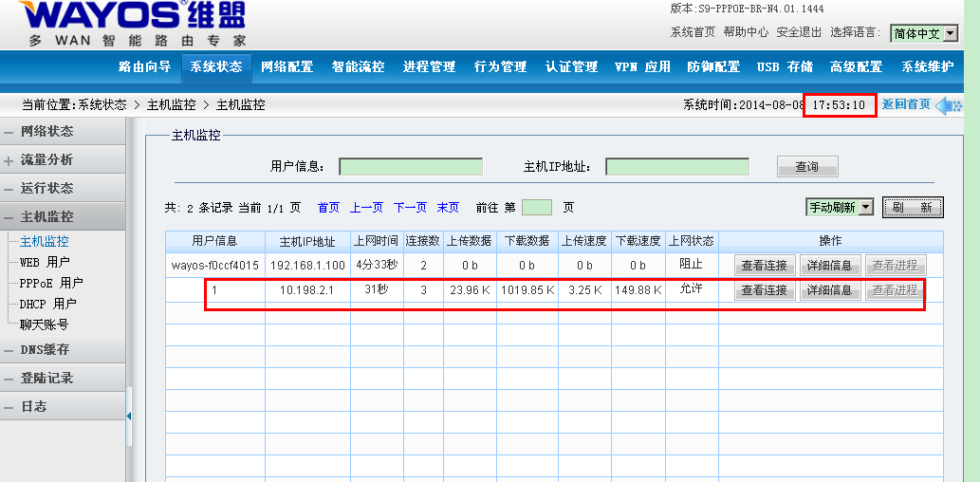This screenshot has height=482, width=980.
Task: Focus the 主机IP地址 input field
Action: coord(676,167)
